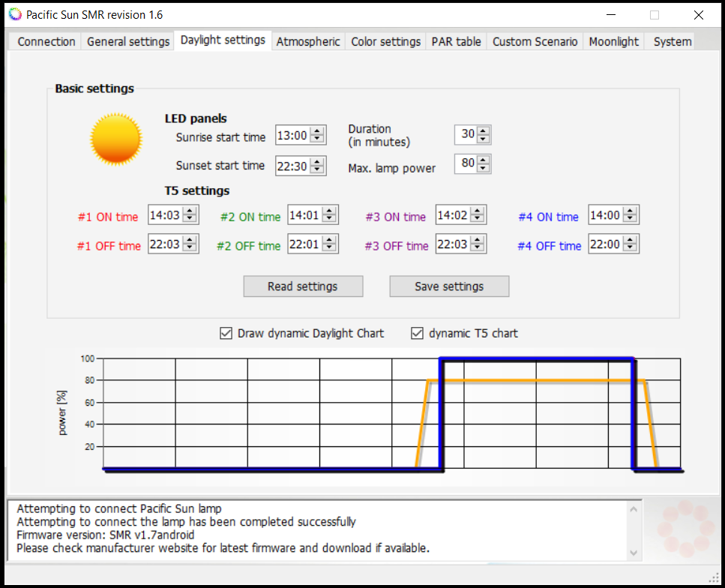Decrease Sunset start time with down arrow
Image resolution: width=725 pixels, height=588 pixels.
[x=317, y=169]
